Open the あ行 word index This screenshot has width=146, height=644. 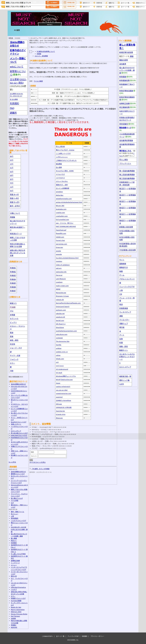point(12,156)
